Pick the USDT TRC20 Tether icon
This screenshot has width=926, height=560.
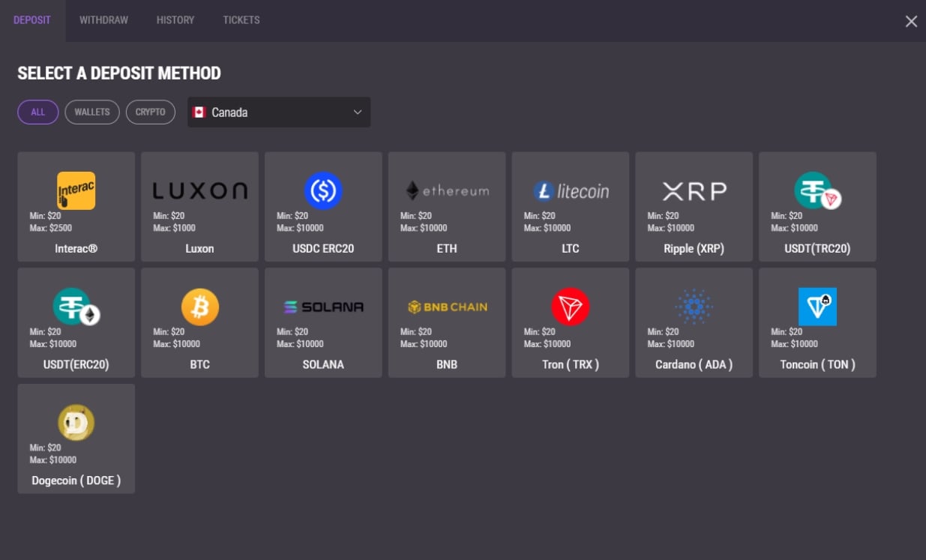pyautogui.click(x=818, y=190)
